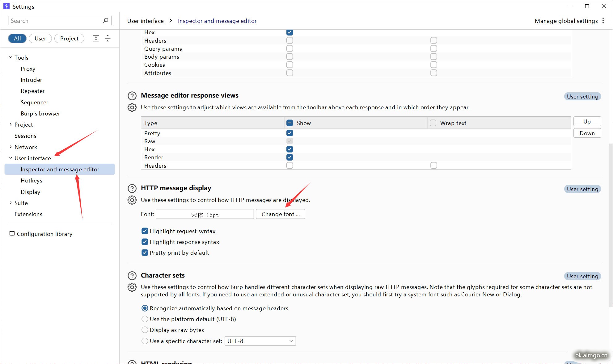The image size is (613, 364).
Task: Click the User interface breadcrumb link
Action: 146,21
